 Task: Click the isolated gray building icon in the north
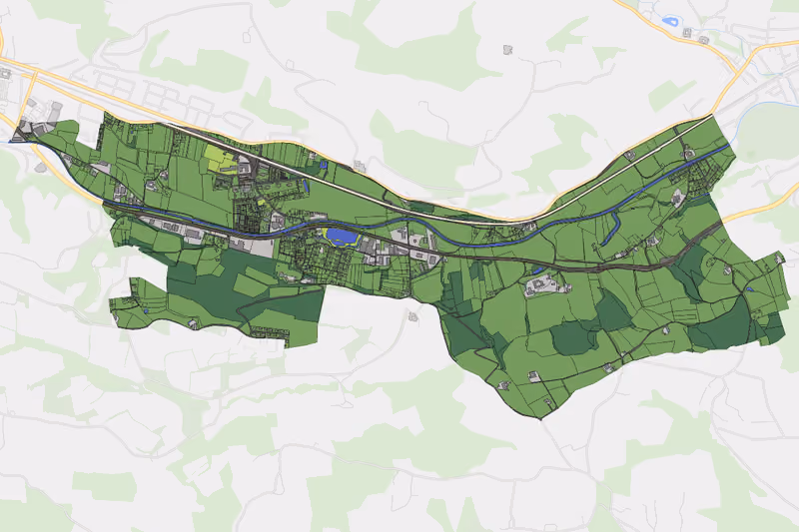coord(507,49)
